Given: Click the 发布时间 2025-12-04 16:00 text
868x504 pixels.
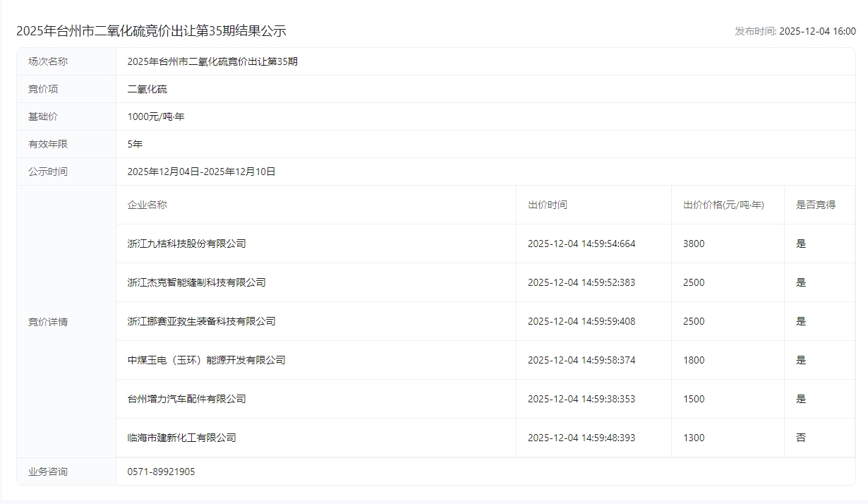Looking at the screenshot, I should (795, 31).
